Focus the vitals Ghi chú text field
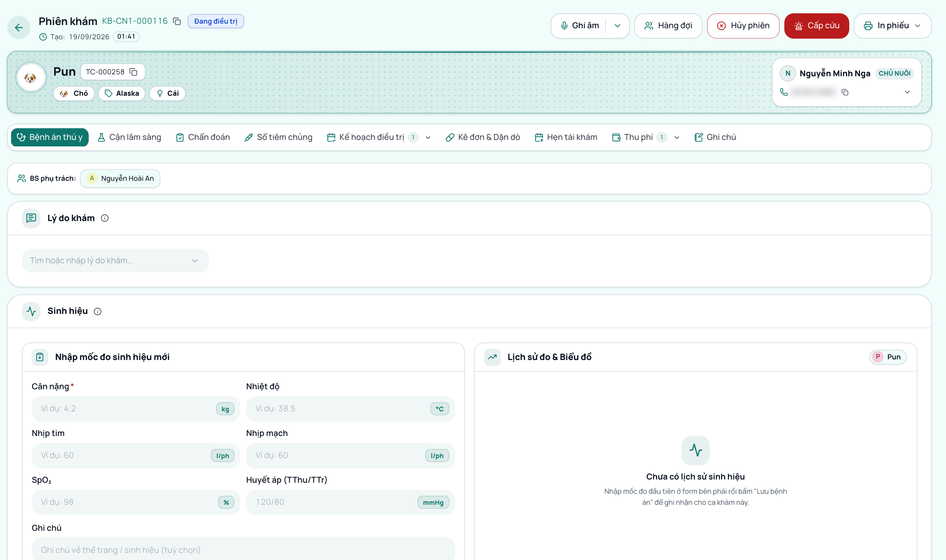Image resolution: width=946 pixels, height=560 pixels. pyautogui.click(x=243, y=549)
